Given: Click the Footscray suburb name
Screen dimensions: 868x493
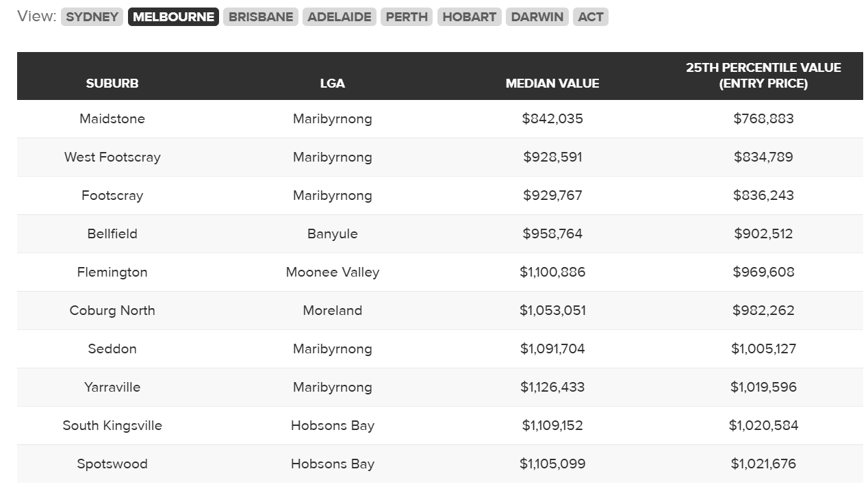Looking at the screenshot, I should [x=112, y=195].
